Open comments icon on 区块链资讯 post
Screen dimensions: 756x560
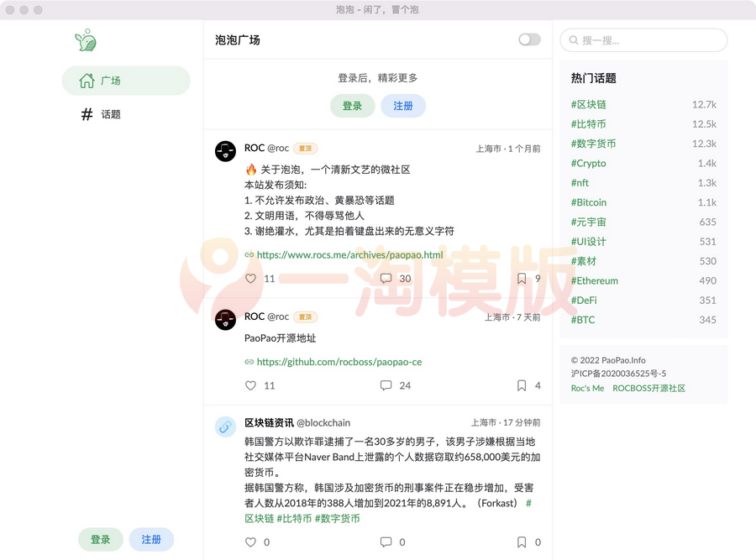point(386,542)
